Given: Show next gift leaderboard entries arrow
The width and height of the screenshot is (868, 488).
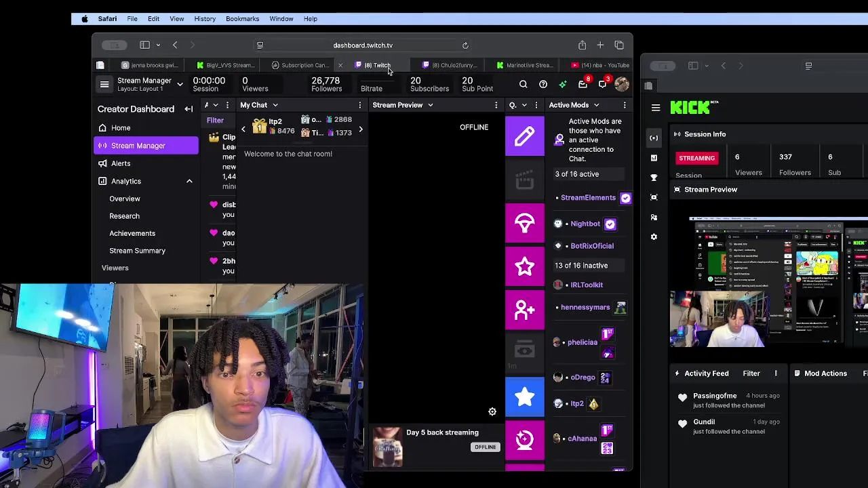Looking at the screenshot, I should click(361, 129).
